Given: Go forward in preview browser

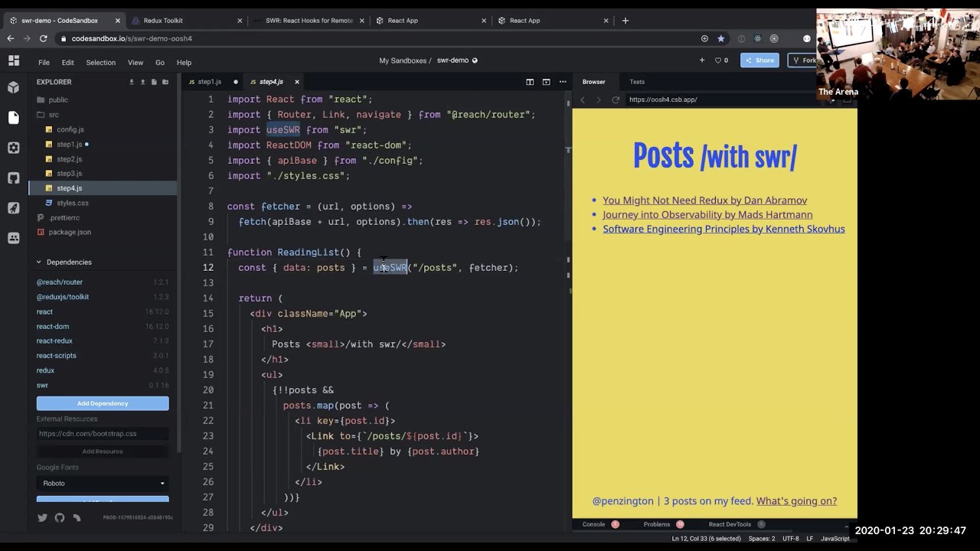Looking at the screenshot, I should [x=599, y=99].
